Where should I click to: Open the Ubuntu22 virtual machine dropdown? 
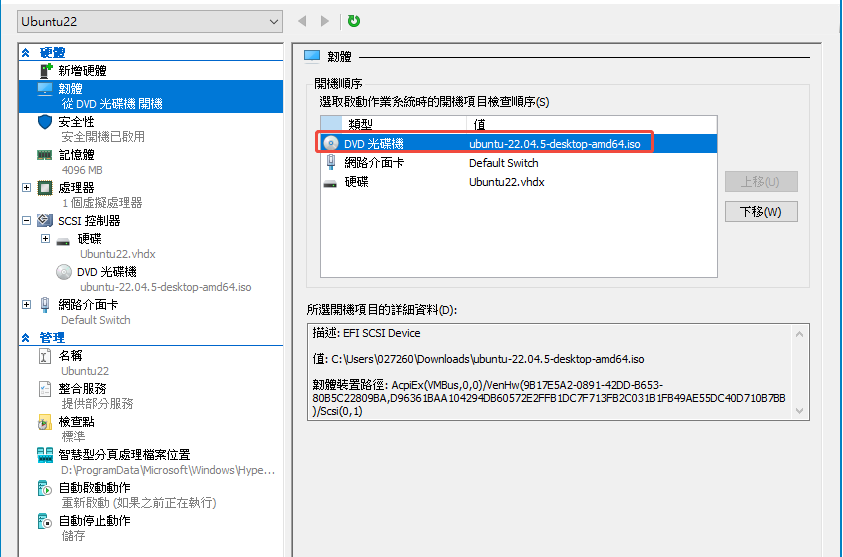click(x=150, y=22)
